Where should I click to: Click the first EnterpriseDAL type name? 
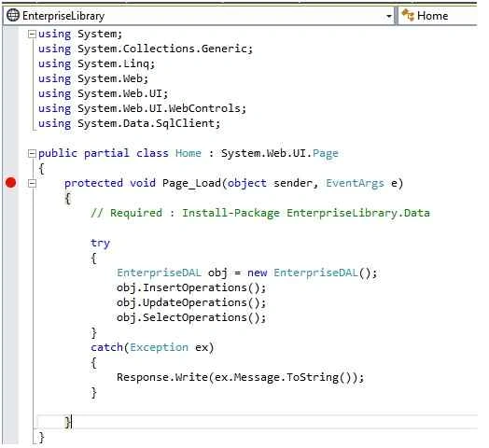tap(159, 273)
